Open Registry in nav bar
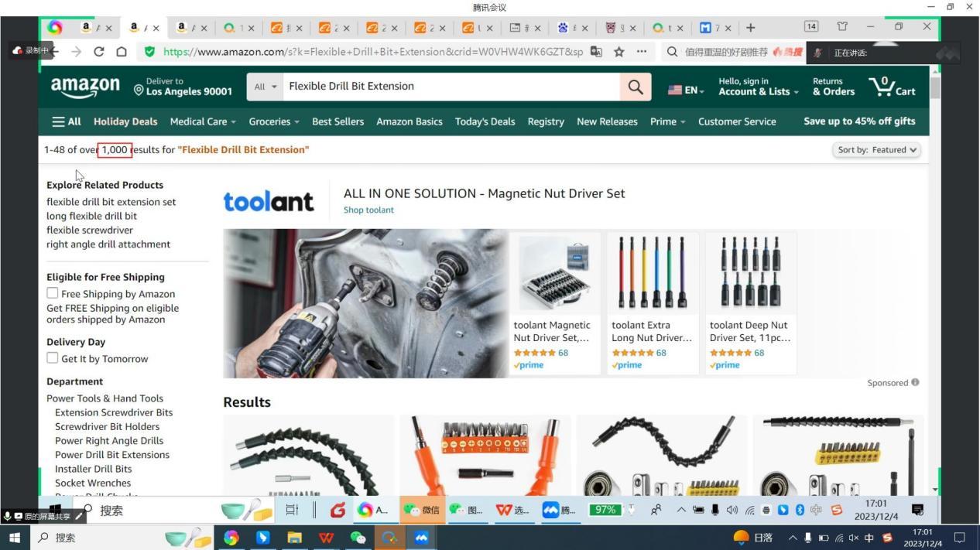Screen dimensions: 980x550 click(546, 121)
